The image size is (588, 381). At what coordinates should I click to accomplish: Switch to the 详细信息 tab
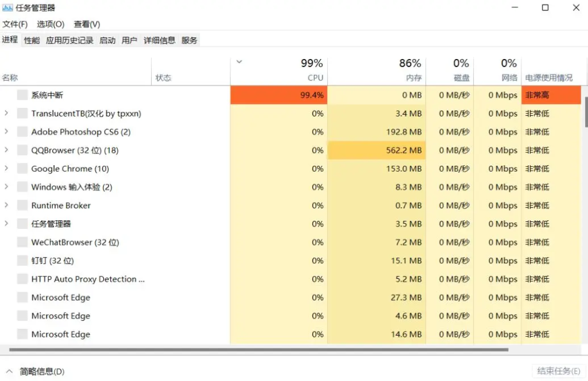pos(160,40)
